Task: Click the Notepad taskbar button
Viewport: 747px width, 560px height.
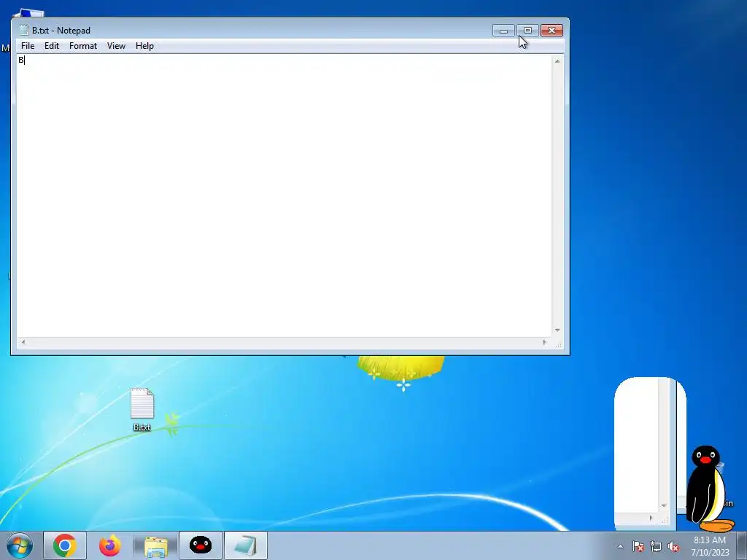Action: (x=246, y=545)
